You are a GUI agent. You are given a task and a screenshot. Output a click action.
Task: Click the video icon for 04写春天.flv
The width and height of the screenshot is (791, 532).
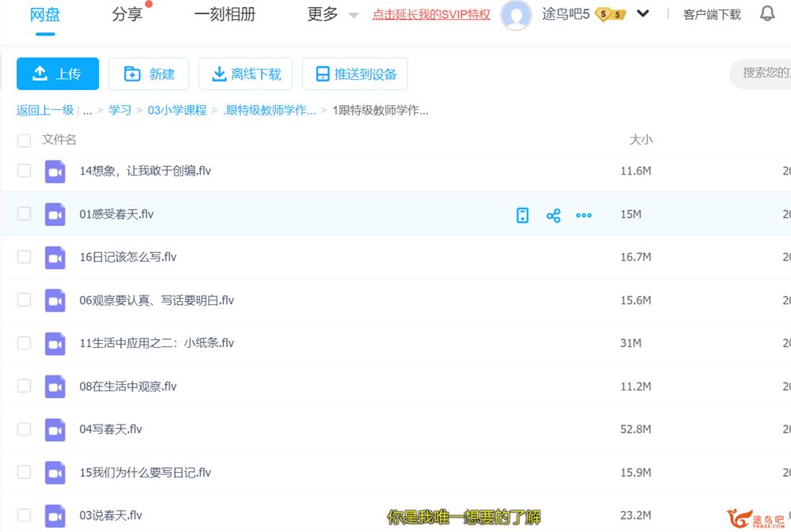tap(55, 430)
